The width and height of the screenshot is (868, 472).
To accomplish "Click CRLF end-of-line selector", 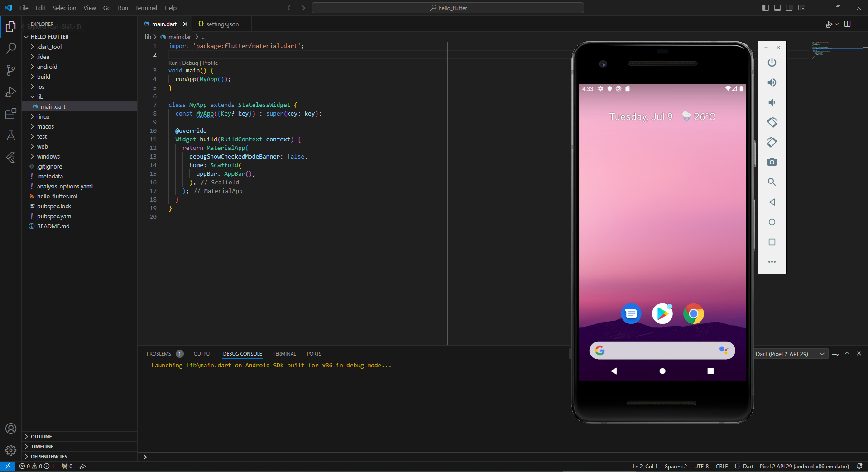I will click(722, 467).
